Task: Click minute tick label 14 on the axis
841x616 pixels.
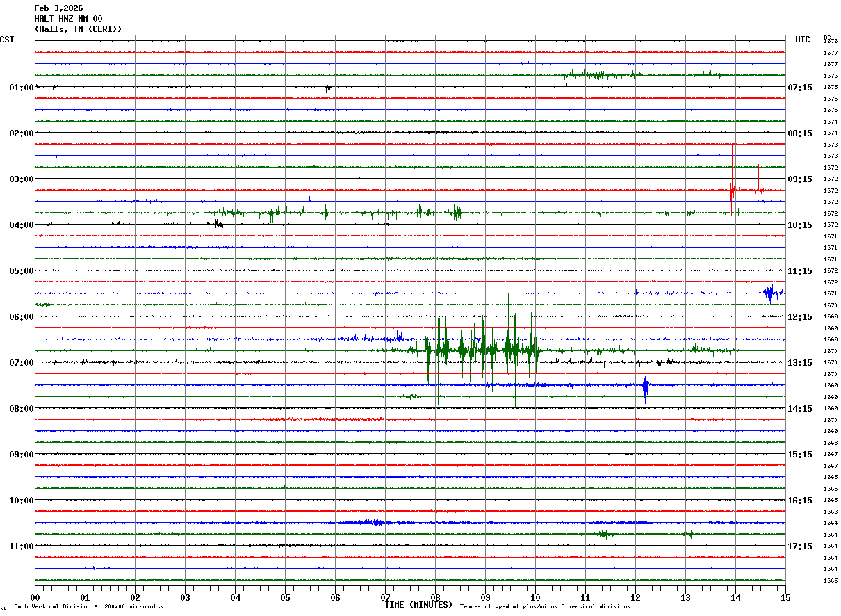Action: (735, 597)
